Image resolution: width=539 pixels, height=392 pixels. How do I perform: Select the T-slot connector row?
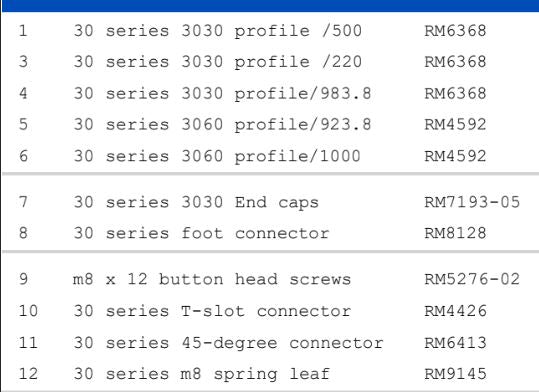tap(271, 311)
